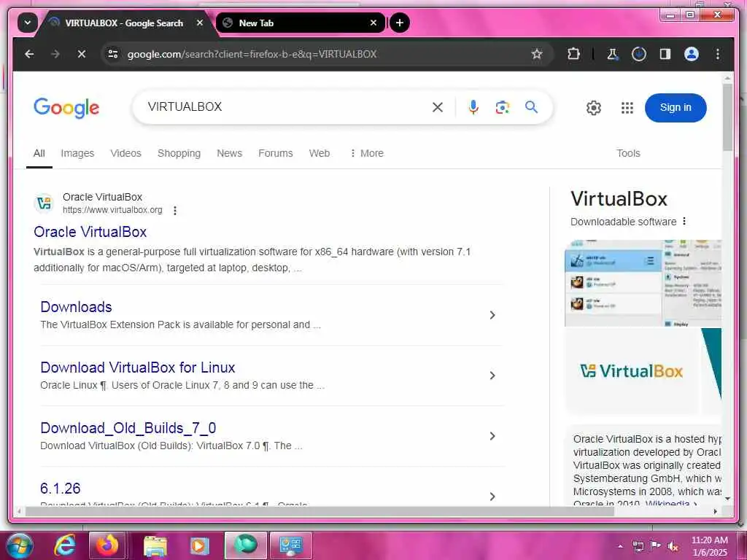The image size is (747, 560).
Task: Select the All results tab
Action: click(x=39, y=153)
